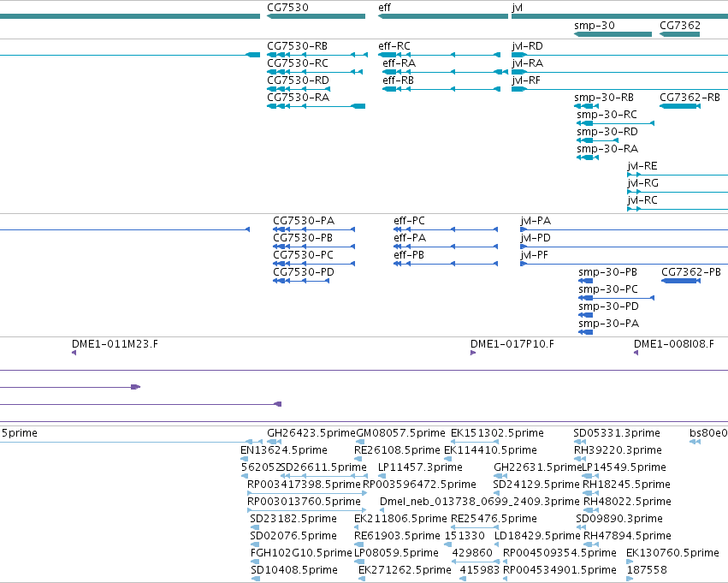Select the smp-30-RB transcript label

coord(604,98)
